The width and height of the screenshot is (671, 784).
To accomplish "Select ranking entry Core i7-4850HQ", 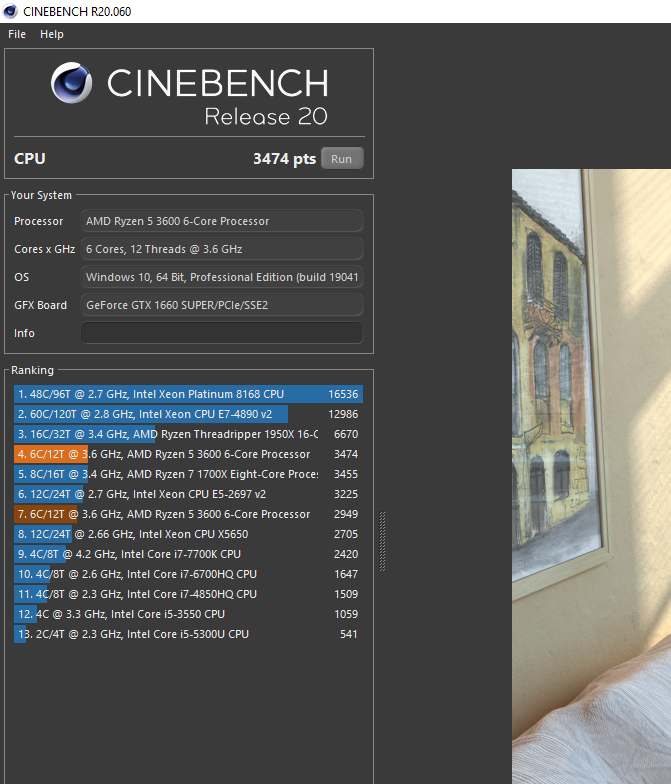I will tap(188, 594).
